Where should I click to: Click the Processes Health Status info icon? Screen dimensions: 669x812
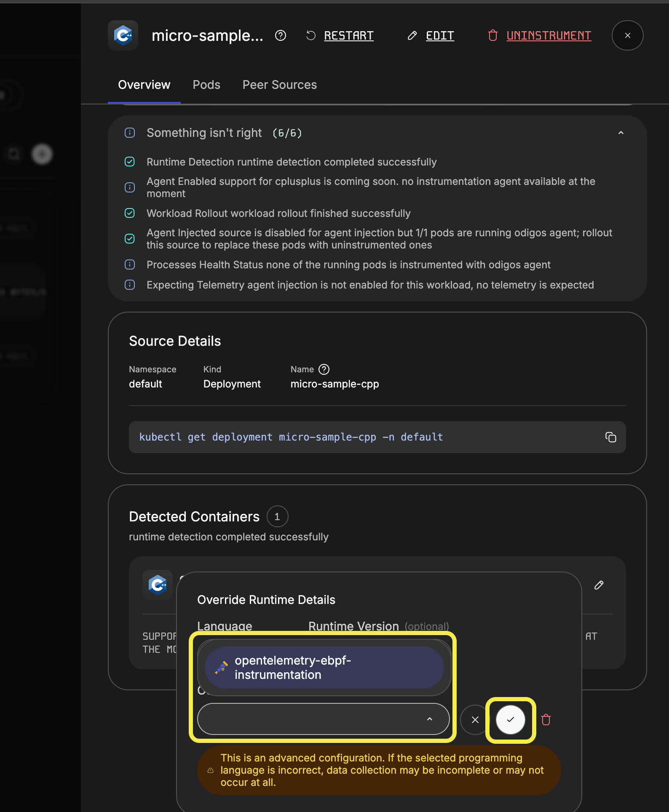130,264
